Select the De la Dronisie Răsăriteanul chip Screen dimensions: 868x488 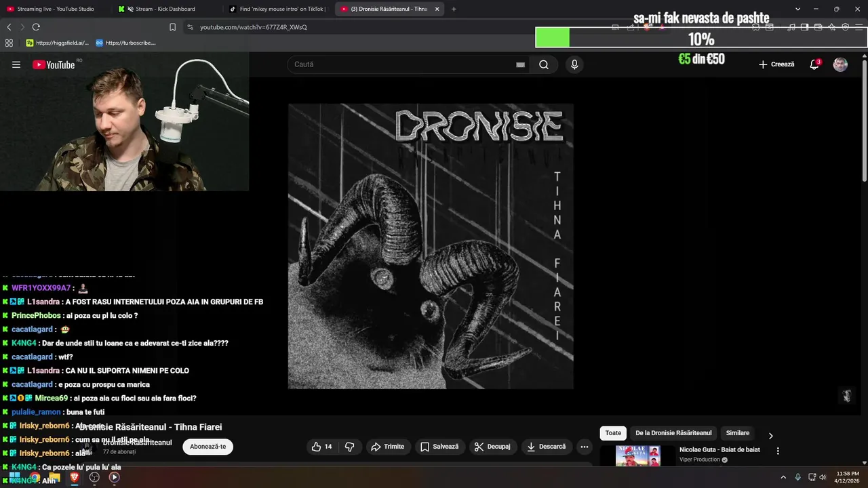(x=673, y=433)
